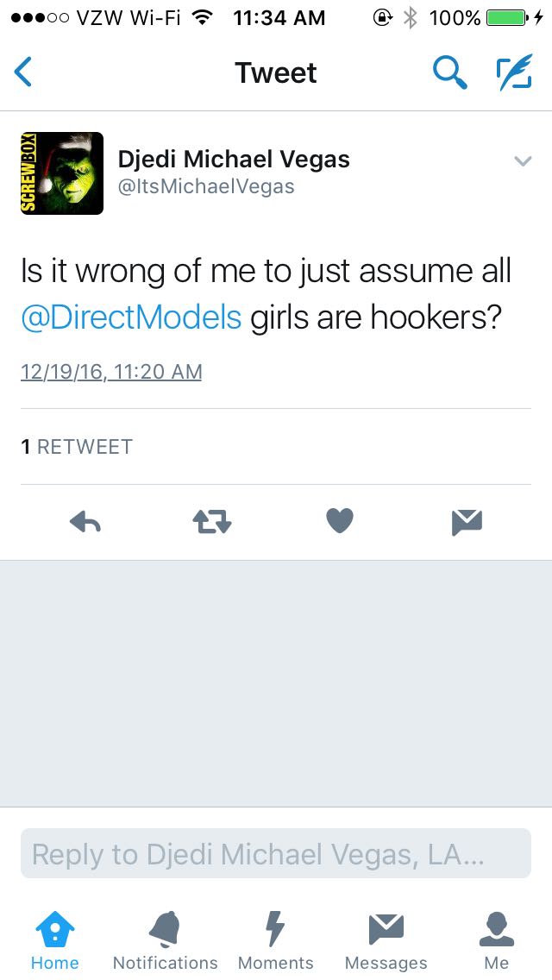Compose a new tweet

(513, 73)
